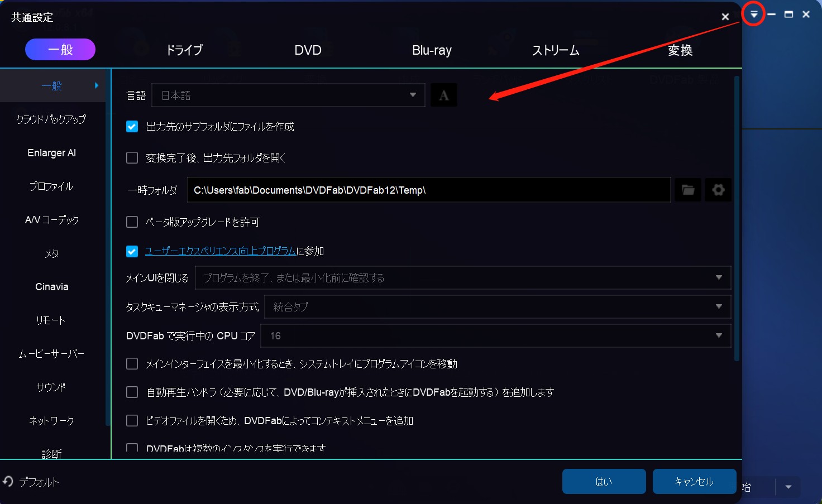
Task: Enable システムトレイにプログラムアイコンを移動 checkbox
Action: [x=132, y=364]
